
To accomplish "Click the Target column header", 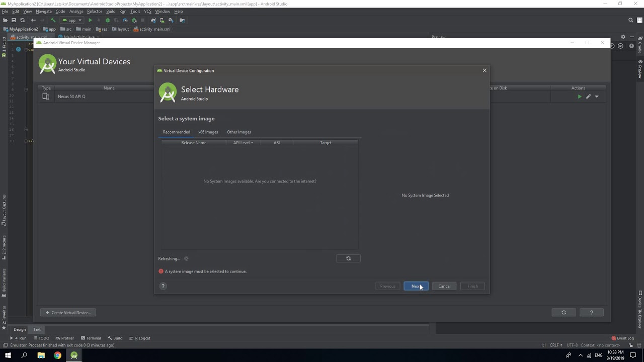I will click(x=326, y=143).
